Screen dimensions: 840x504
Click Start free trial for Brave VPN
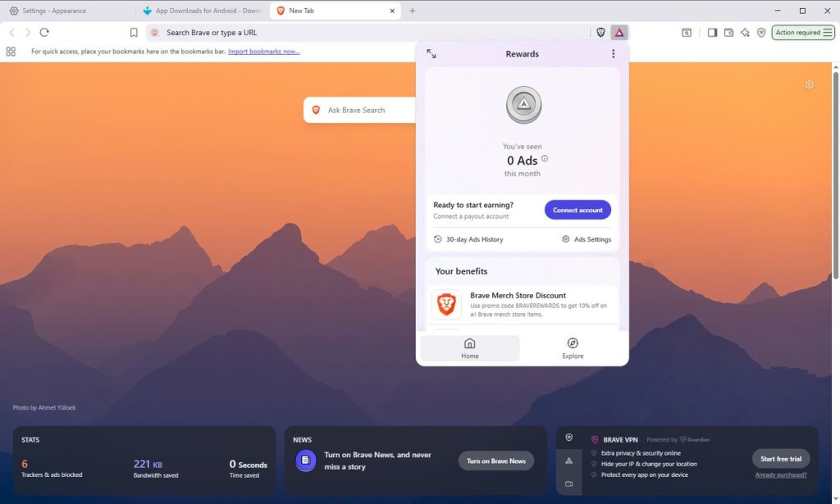(781, 459)
